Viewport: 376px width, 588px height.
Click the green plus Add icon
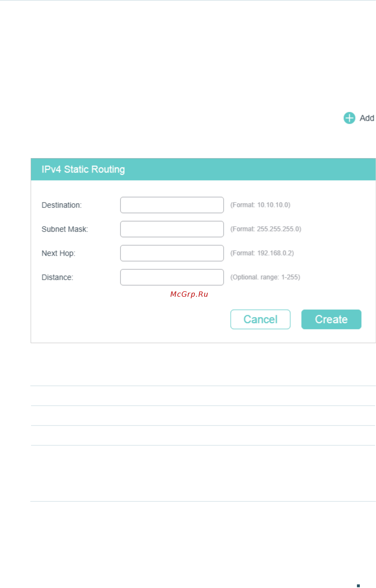tap(349, 118)
